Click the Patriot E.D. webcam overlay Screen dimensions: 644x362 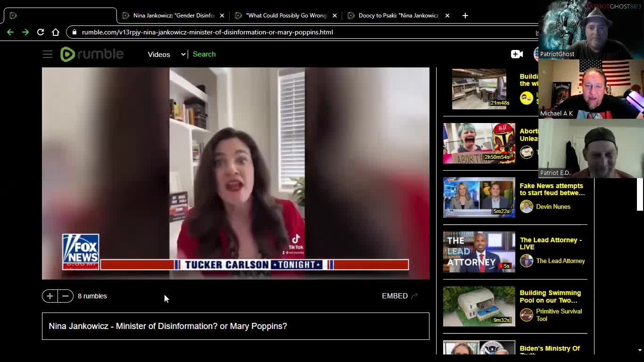(591, 148)
